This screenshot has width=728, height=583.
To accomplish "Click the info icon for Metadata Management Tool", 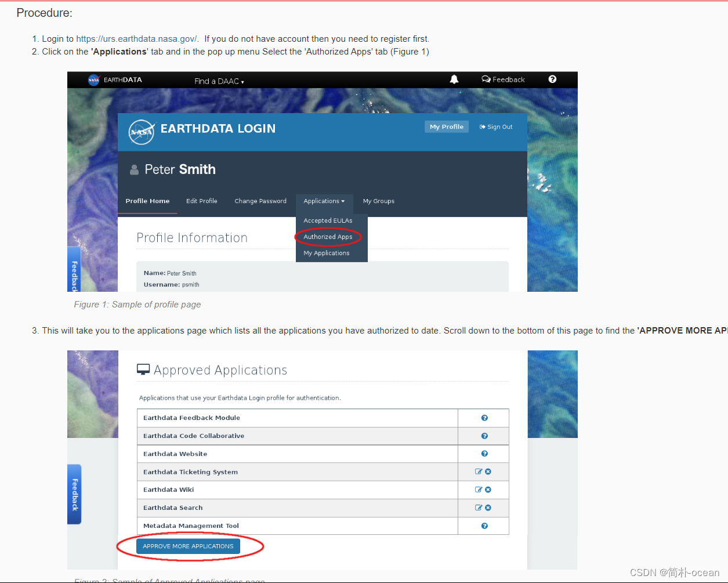I will coord(484,526).
